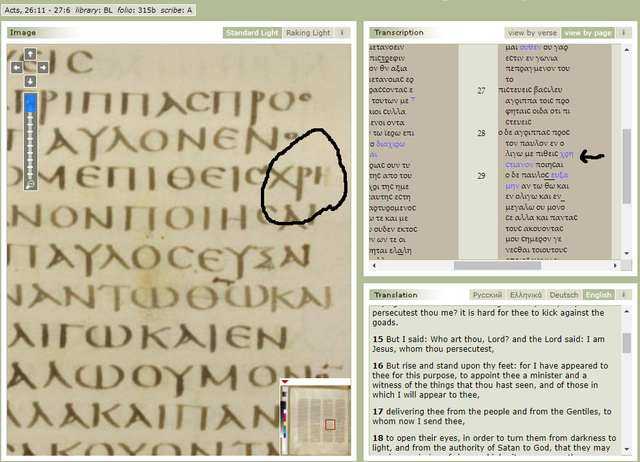This screenshot has height=462, width=640.
Task: Click the blue word ϲτιανον in the transcription
Action: pyautogui.click(x=519, y=164)
